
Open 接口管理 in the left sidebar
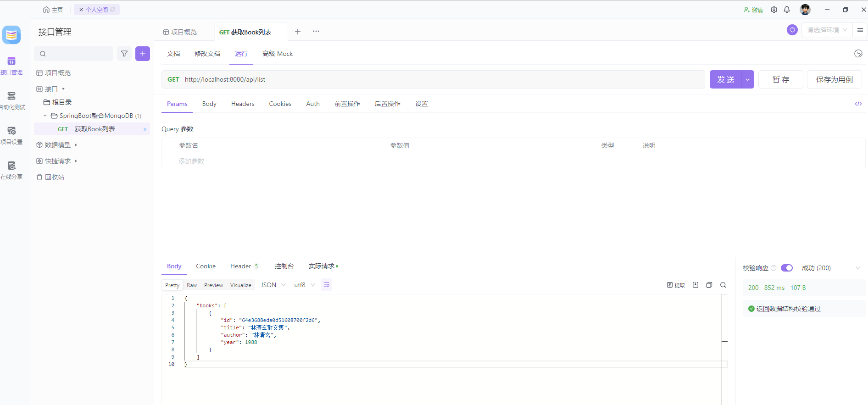[x=11, y=66]
